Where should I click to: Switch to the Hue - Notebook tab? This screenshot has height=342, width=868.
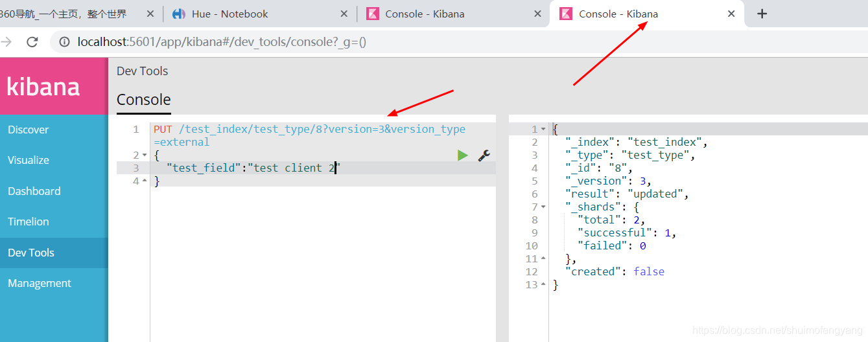click(x=259, y=14)
